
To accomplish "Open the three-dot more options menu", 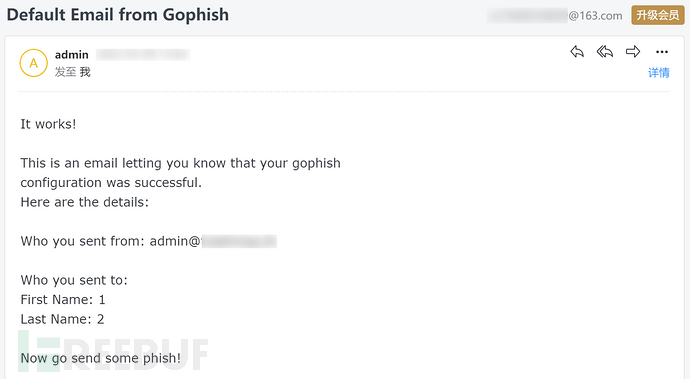I will click(661, 52).
